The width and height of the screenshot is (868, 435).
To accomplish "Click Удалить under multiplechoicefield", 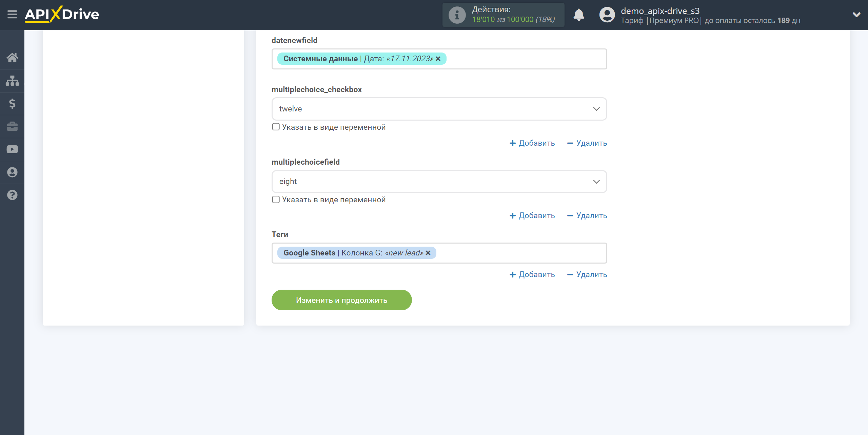I will (587, 215).
